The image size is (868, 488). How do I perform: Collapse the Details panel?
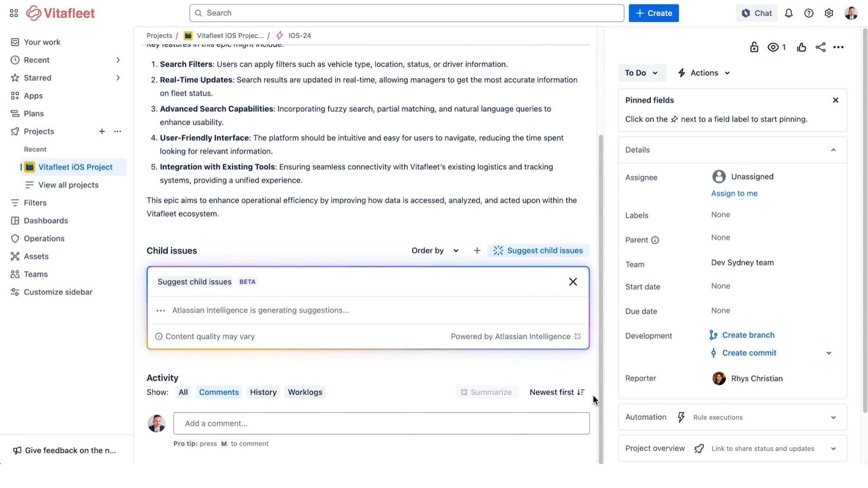(x=834, y=150)
